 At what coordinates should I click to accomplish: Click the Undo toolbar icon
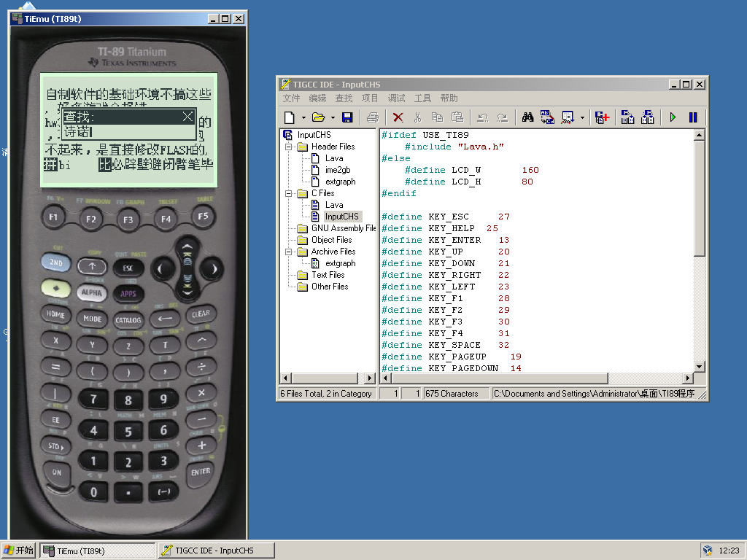[482, 117]
